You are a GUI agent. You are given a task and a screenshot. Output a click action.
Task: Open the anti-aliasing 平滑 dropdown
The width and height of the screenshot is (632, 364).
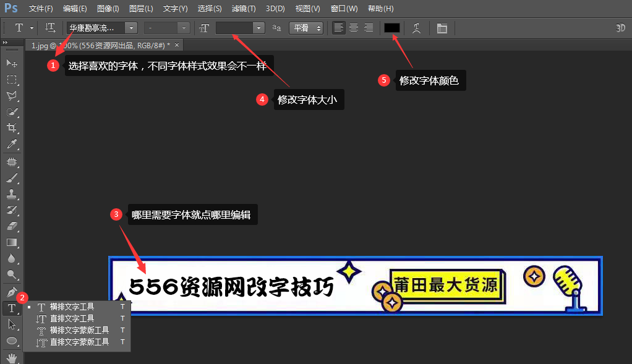point(306,28)
